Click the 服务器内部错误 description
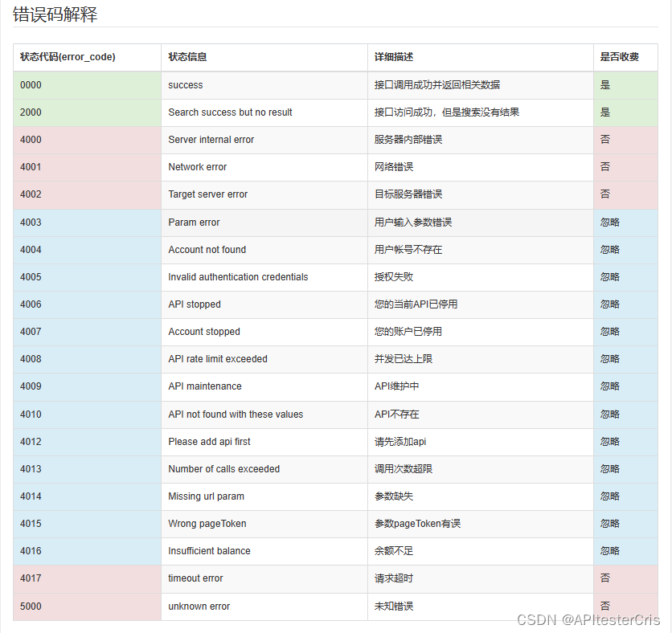Screen dimensions: 672x633 pos(408,140)
